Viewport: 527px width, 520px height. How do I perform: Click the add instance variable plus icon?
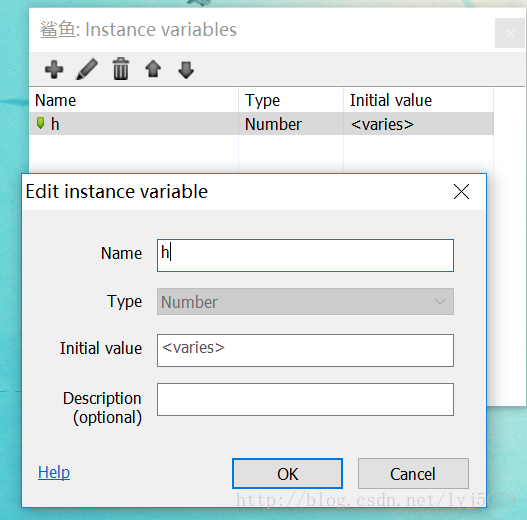coord(54,70)
